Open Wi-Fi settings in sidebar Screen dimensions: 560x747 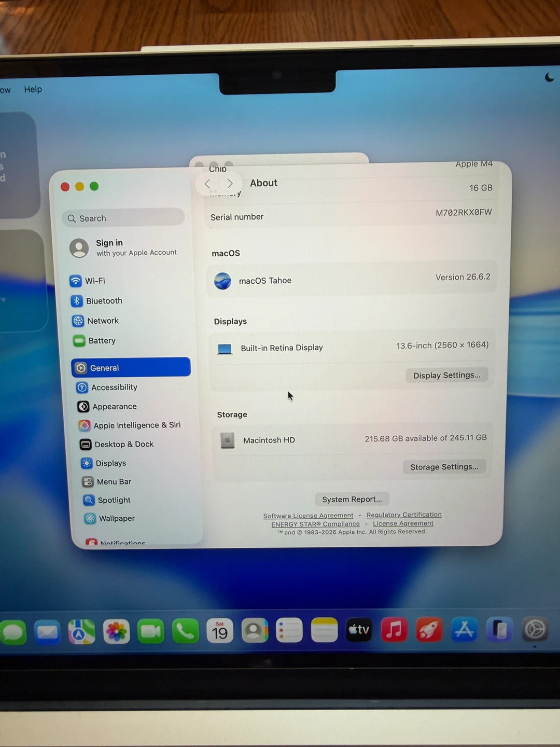[x=87, y=281]
